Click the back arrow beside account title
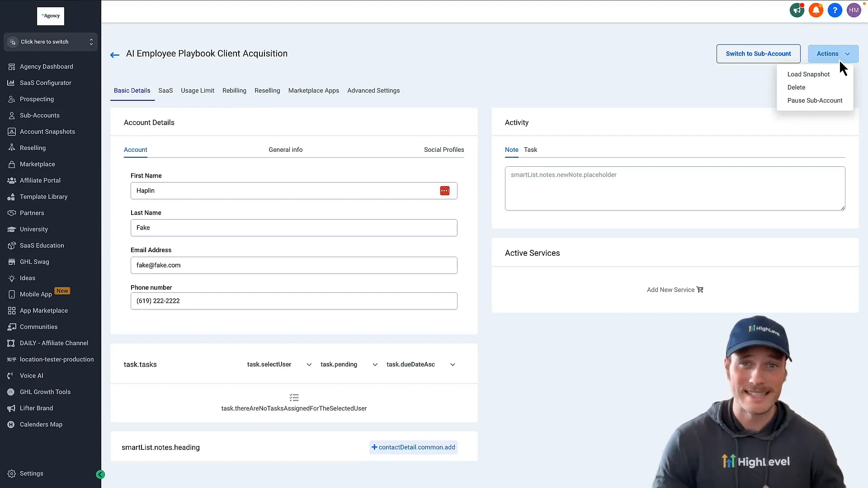 coord(115,55)
